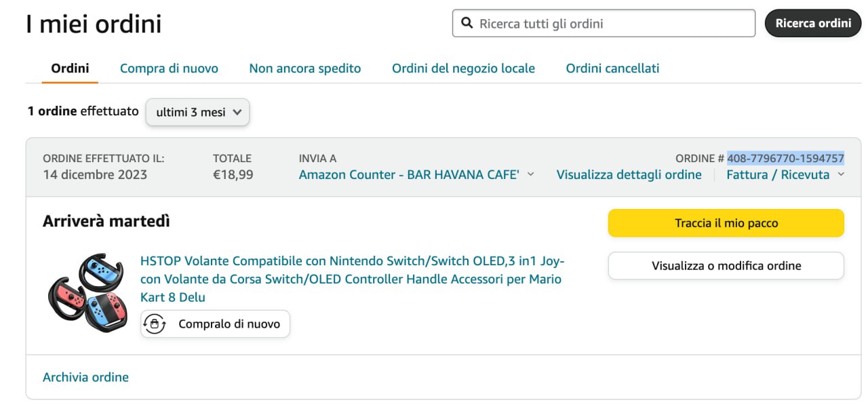Open the HSTOP Volante product title link
The image size is (868, 407).
pos(351,279)
